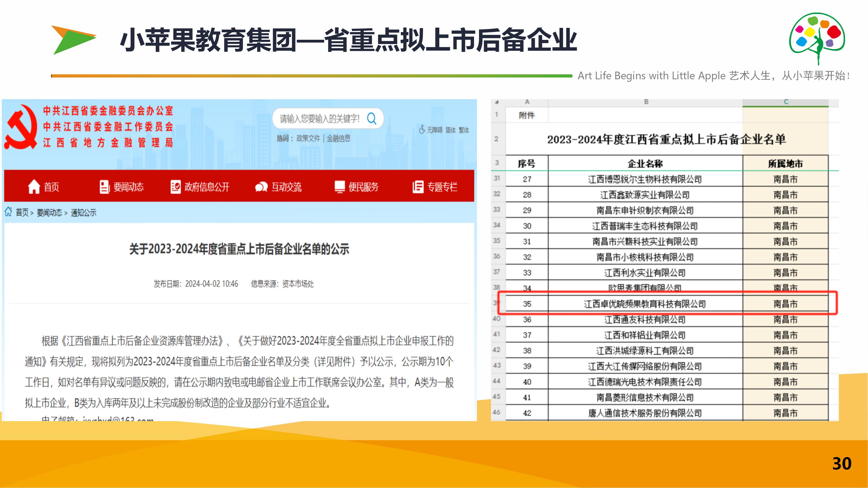The width and height of the screenshot is (868, 488).
Task: Select cell 江西洪城绿源科工有限公司
Action: click(645, 351)
